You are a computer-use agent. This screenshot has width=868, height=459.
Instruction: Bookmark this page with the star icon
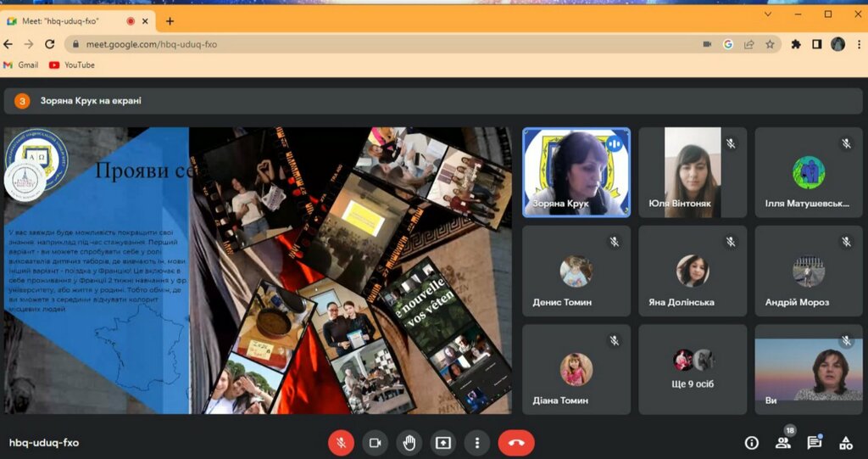coord(770,44)
